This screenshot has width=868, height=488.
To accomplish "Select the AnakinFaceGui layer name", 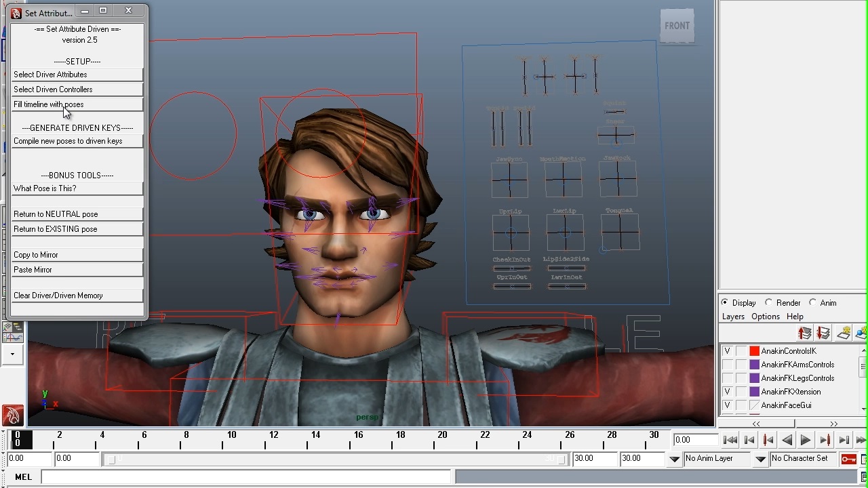I will (x=786, y=405).
